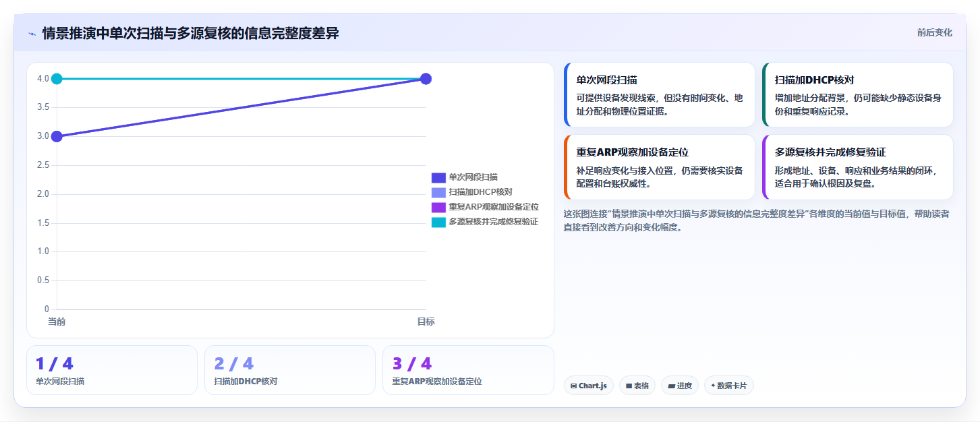Click the dashboard title 情景推演中单次扫描与多源复核
Image resolution: width=980 pixels, height=422 pixels.
(x=190, y=33)
